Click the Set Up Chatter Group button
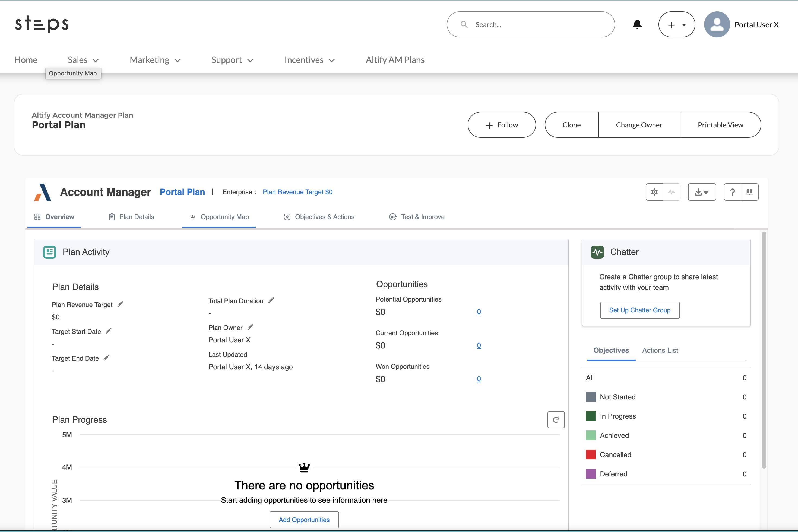The height and width of the screenshot is (532, 798). tap(639, 310)
